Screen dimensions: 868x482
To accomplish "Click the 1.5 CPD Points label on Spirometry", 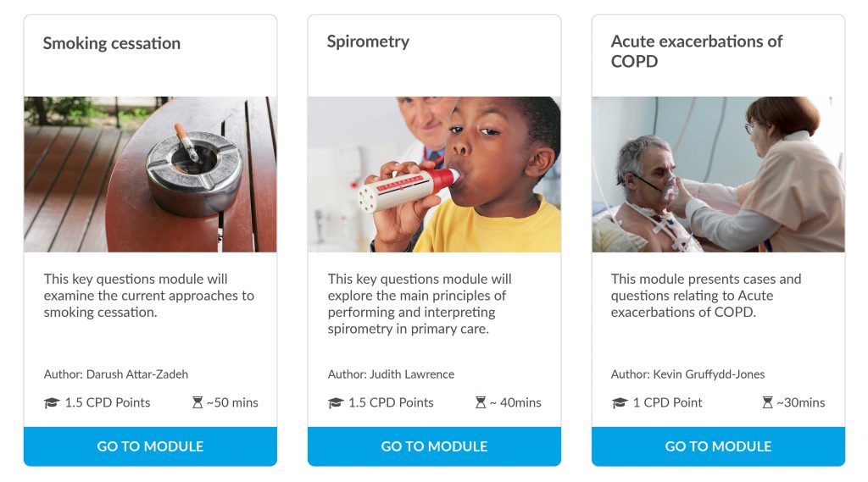I will (391, 402).
